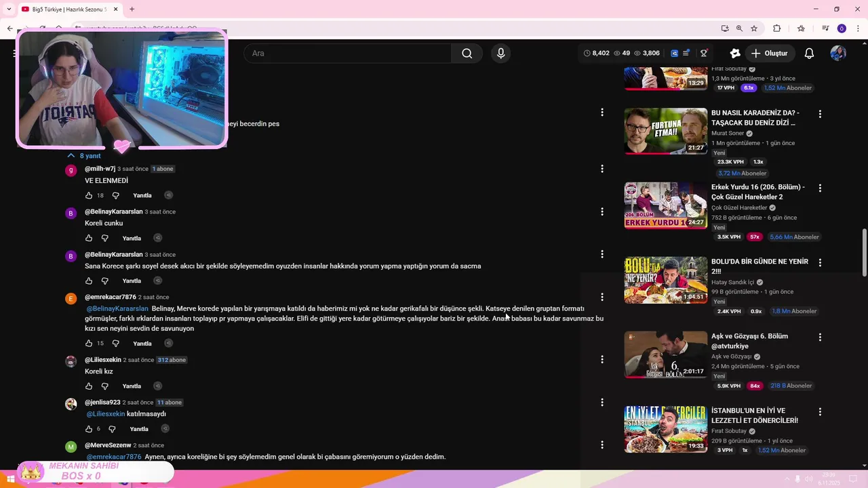
Task: Open menu for Erkek Yurdu 16 video
Action: [820, 188]
